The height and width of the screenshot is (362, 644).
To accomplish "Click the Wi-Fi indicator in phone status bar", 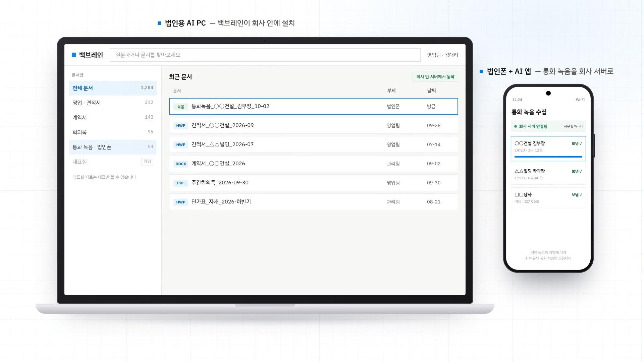I will 580,100.
